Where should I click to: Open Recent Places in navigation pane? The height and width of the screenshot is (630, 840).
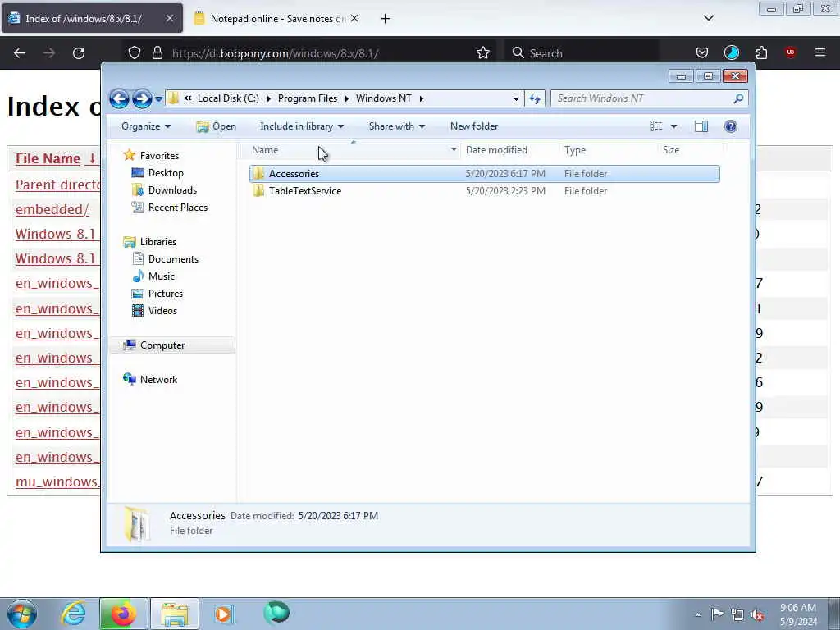[x=177, y=208]
